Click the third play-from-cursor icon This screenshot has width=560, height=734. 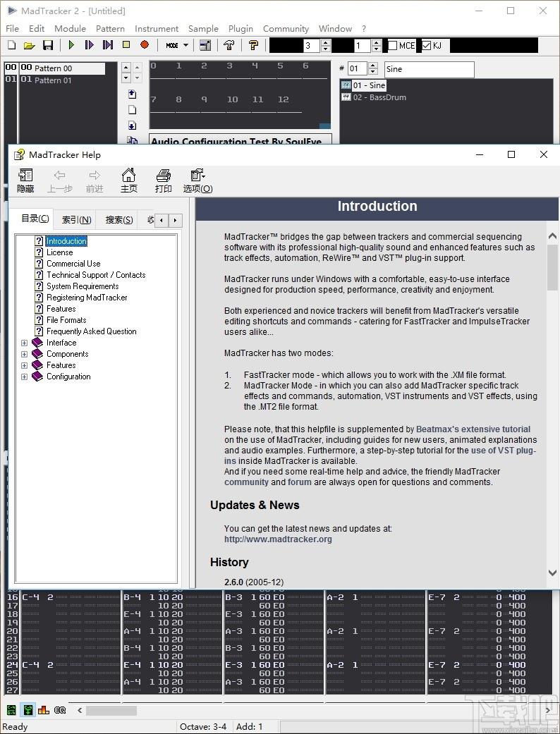(x=108, y=45)
